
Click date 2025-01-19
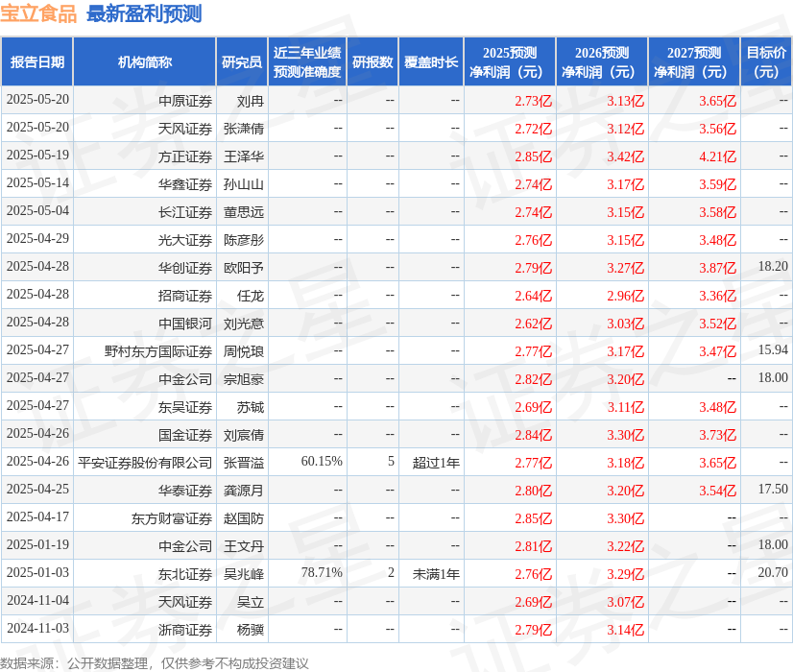(x=38, y=544)
